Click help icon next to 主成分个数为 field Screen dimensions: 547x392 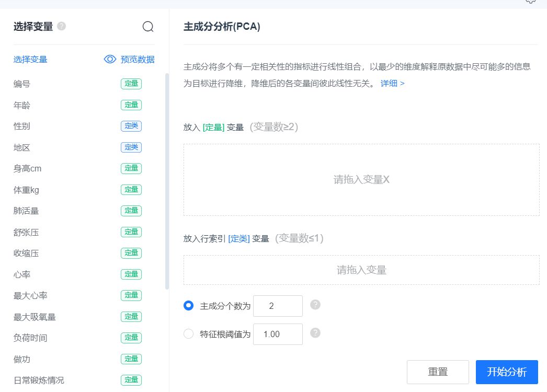pyautogui.click(x=315, y=305)
